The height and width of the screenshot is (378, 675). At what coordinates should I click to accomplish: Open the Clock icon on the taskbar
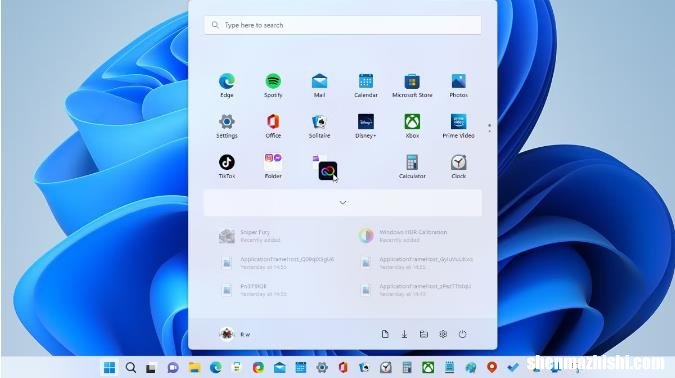[x=386, y=368]
